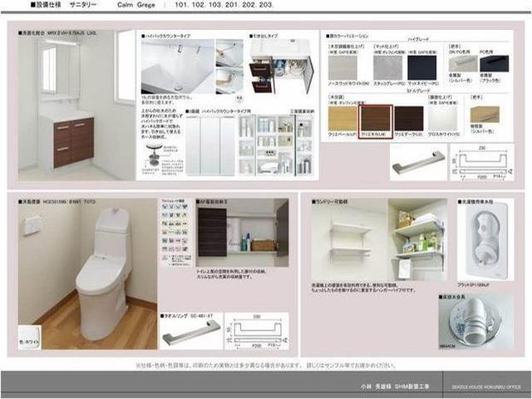532x399 pixels.
Task: Click the black metal handle sample
Action: coord(501,65)
